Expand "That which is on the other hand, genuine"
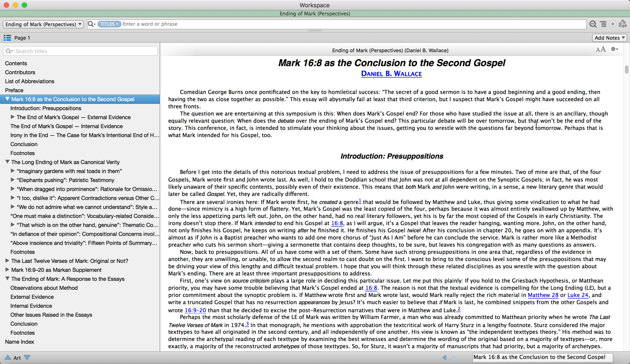 coord(13,225)
